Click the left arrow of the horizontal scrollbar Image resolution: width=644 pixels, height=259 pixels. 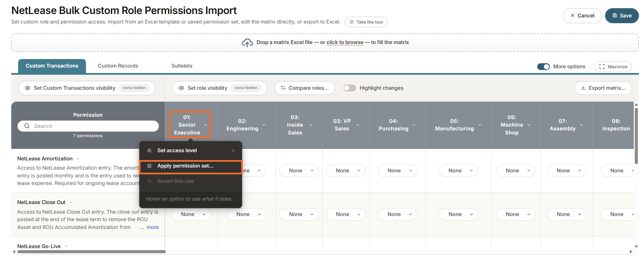coord(14,252)
